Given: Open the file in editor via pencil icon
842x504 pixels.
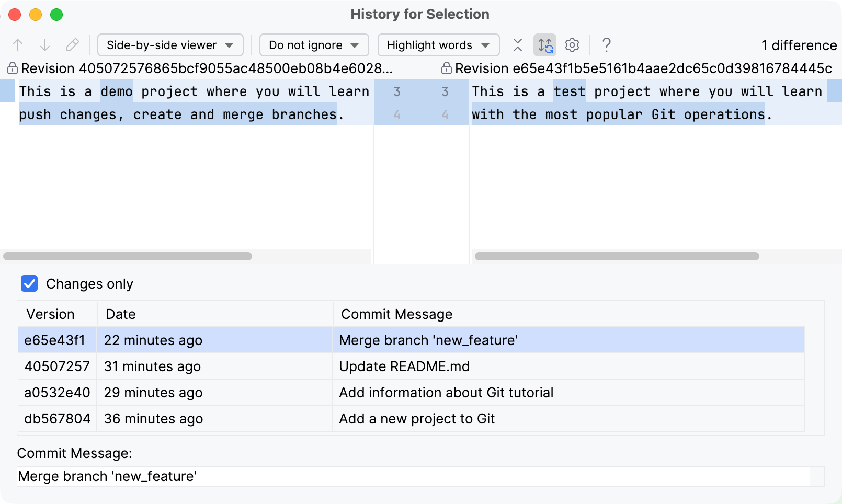Looking at the screenshot, I should coord(72,45).
